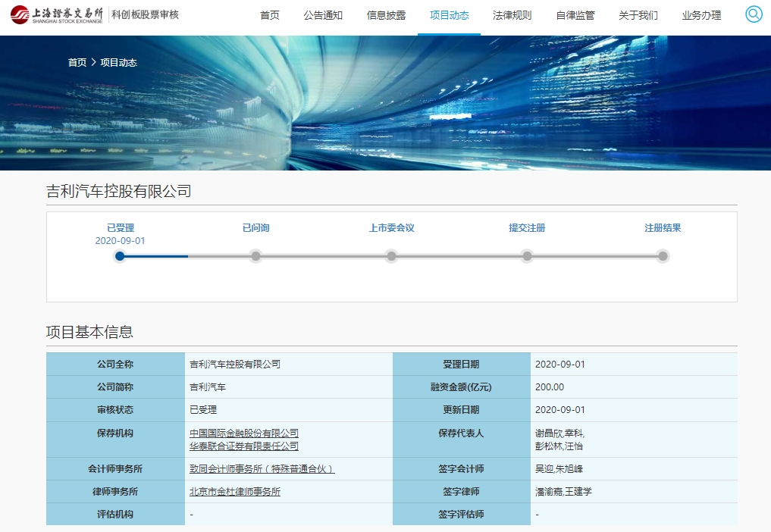Open the 中国国际金融股份有限公司 sponsor link

[x=244, y=433]
